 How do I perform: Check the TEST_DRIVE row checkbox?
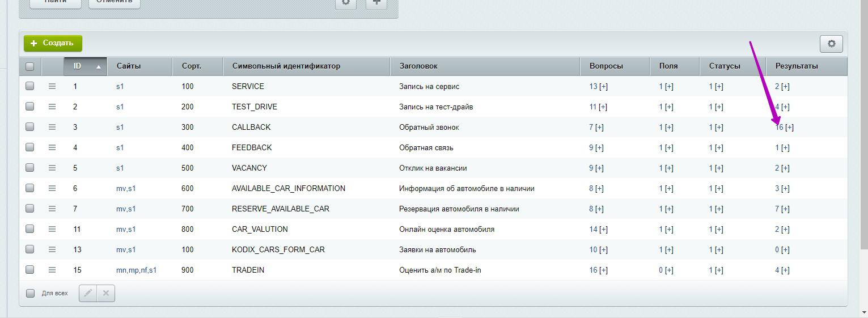(x=30, y=107)
